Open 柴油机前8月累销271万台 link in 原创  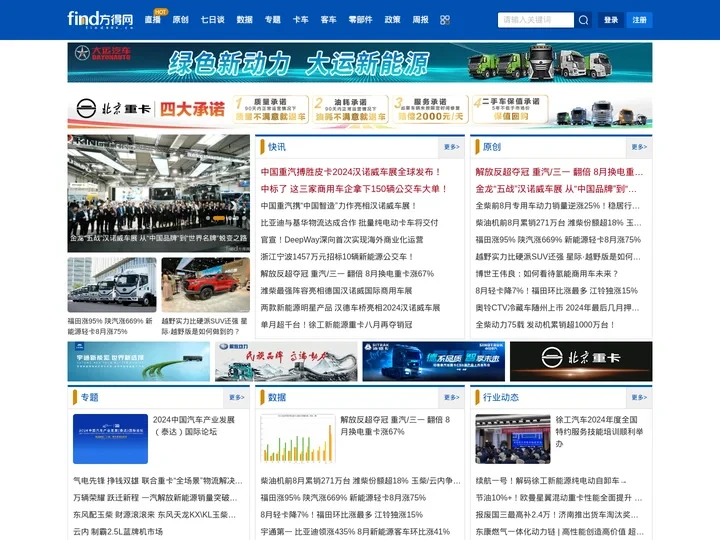(558, 223)
